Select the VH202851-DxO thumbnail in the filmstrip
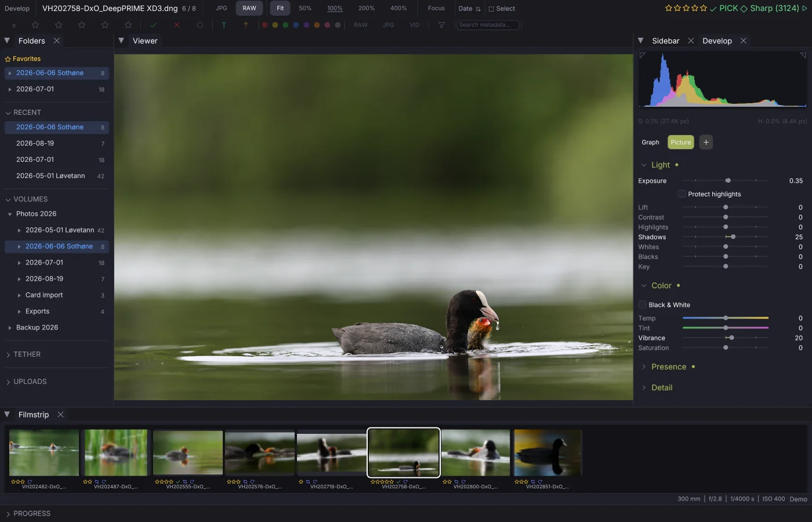 coord(548,453)
